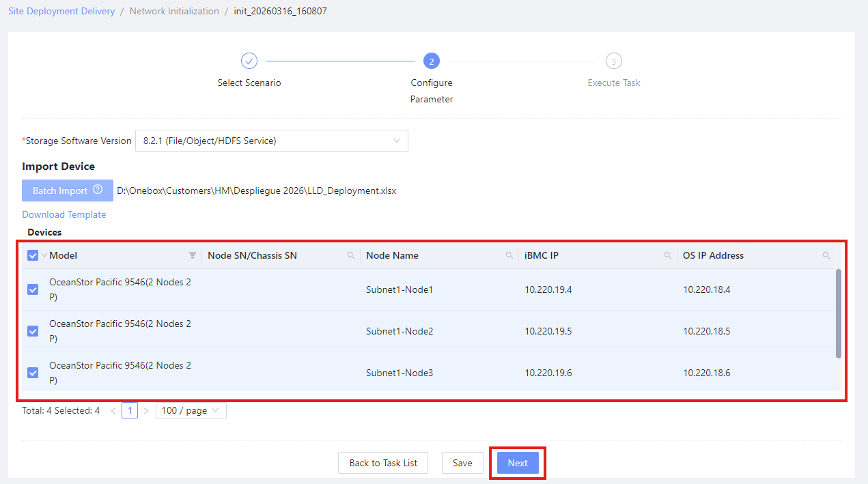
Task: Click search icon in Node Name column
Action: (x=509, y=255)
